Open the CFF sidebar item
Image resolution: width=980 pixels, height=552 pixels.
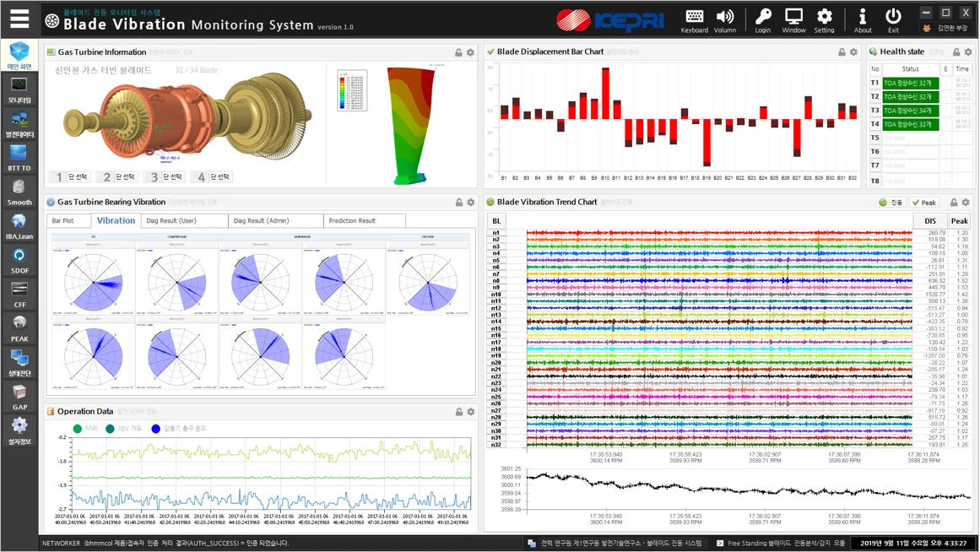[x=19, y=295]
